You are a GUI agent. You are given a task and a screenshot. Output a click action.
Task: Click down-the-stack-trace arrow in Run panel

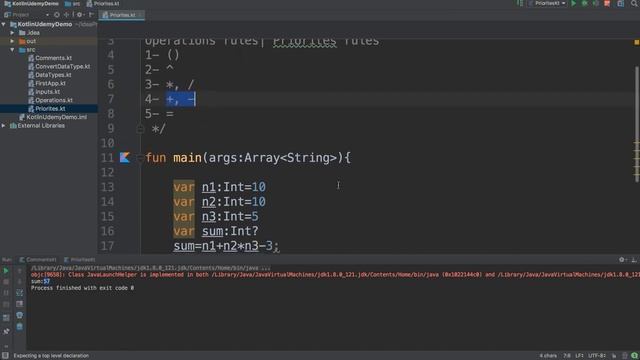(19, 282)
